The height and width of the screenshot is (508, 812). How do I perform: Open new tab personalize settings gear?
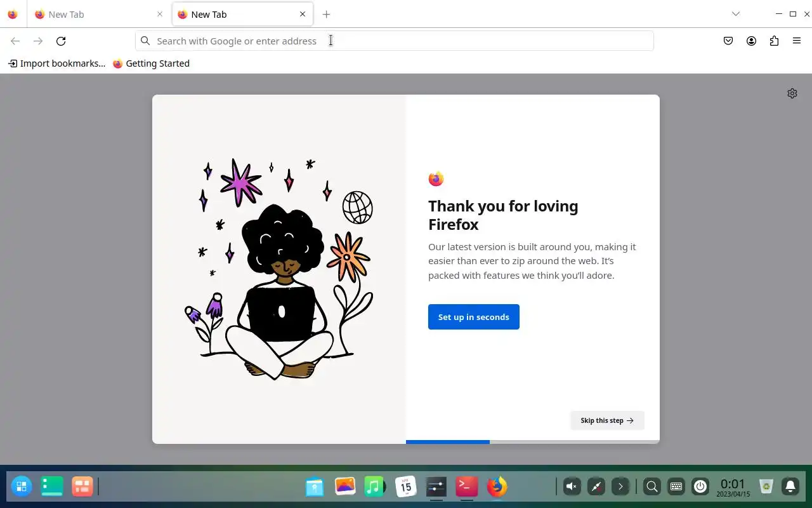pyautogui.click(x=792, y=93)
